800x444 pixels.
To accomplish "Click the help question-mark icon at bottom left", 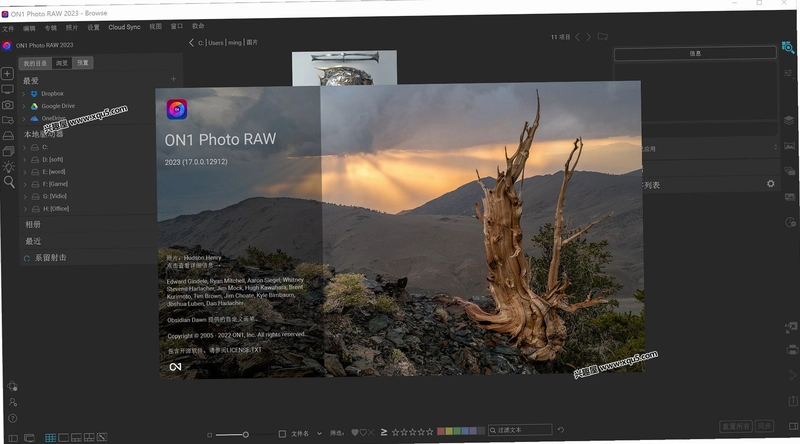I will click(13, 418).
